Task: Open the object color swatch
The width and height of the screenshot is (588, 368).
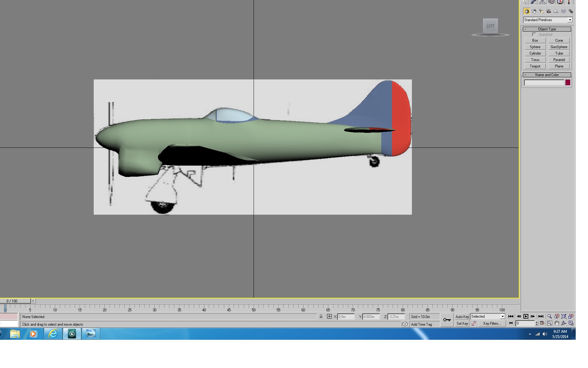Action: click(x=568, y=82)
